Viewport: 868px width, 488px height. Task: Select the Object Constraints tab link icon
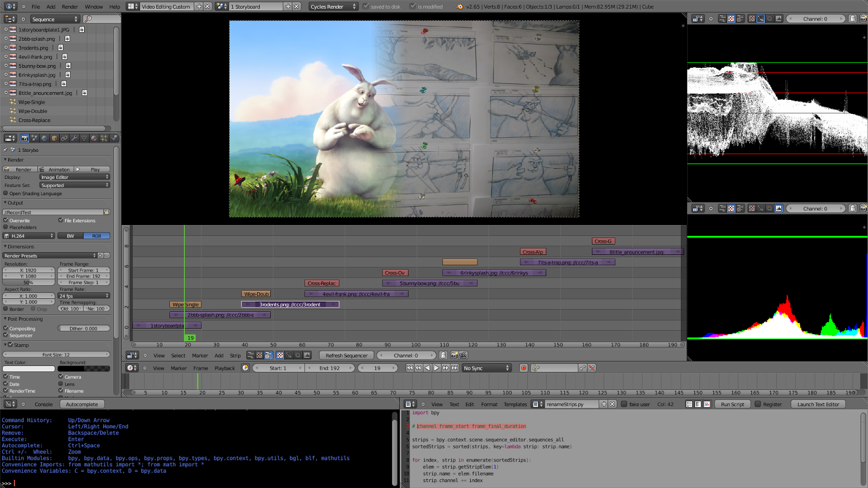pyautogui.click(x=64, y=138)
